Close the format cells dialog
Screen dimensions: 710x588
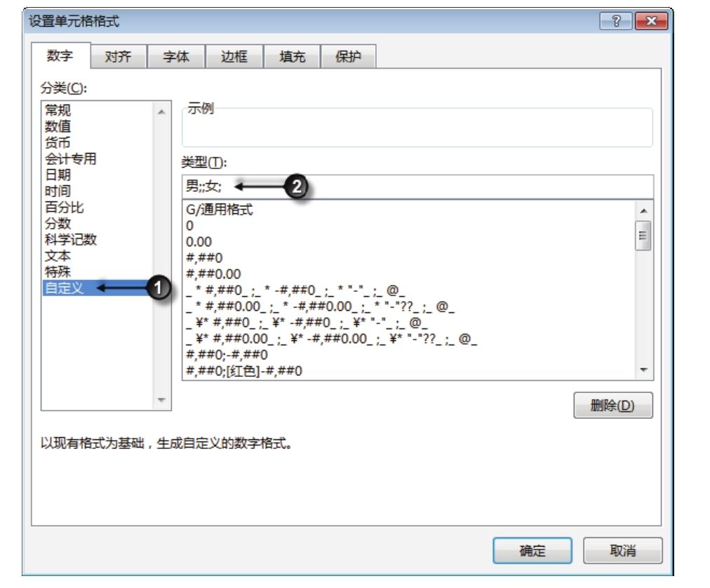pos(650,22)
